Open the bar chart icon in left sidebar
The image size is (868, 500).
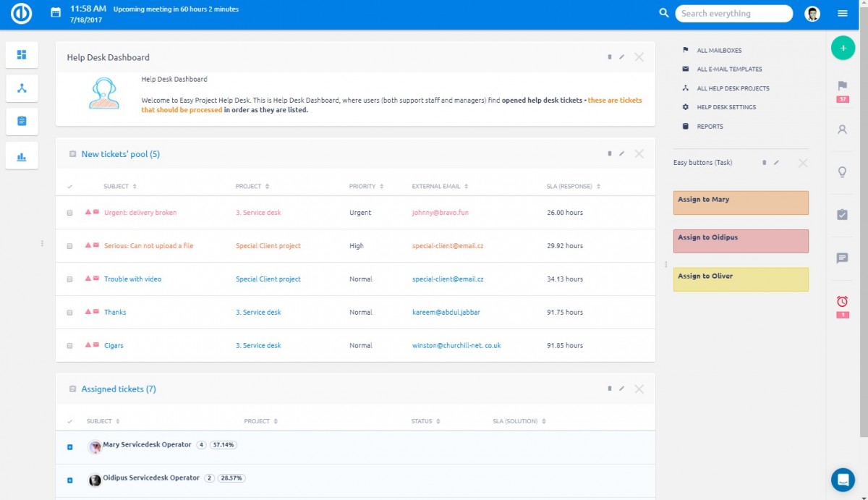coord(22,156)
